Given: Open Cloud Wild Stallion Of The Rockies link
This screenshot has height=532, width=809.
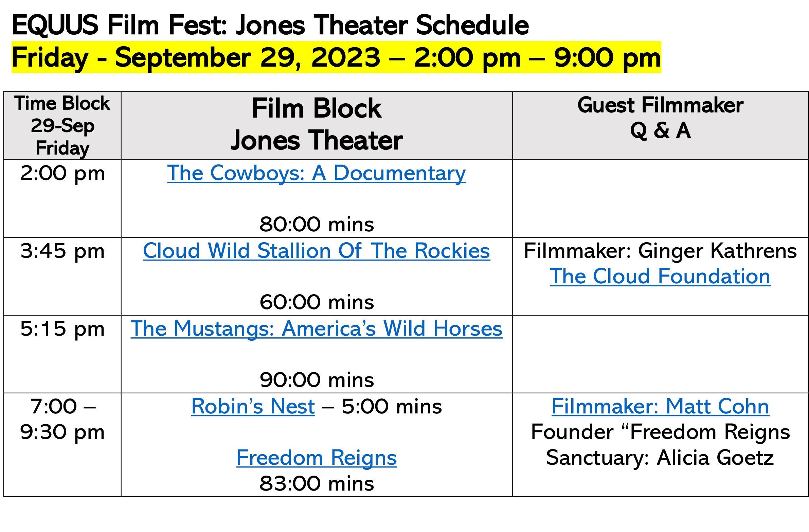Looking at the screenshot, I should tap(317, 251).
